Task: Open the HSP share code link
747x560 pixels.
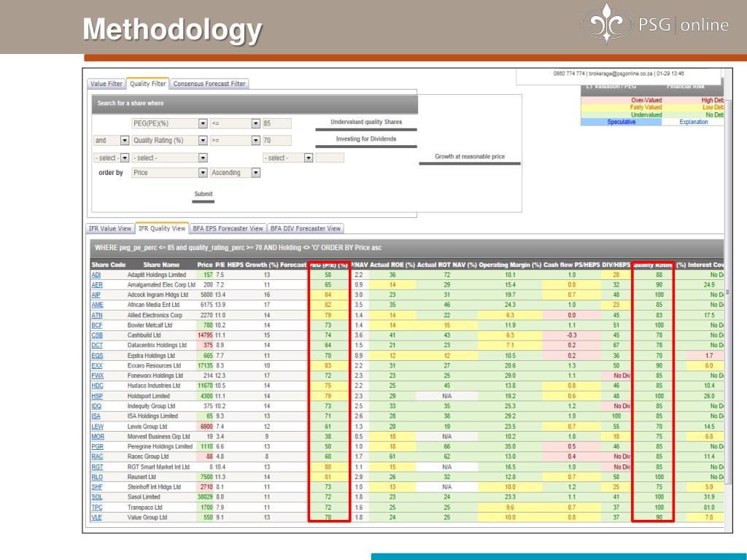Action: [97, 396]
